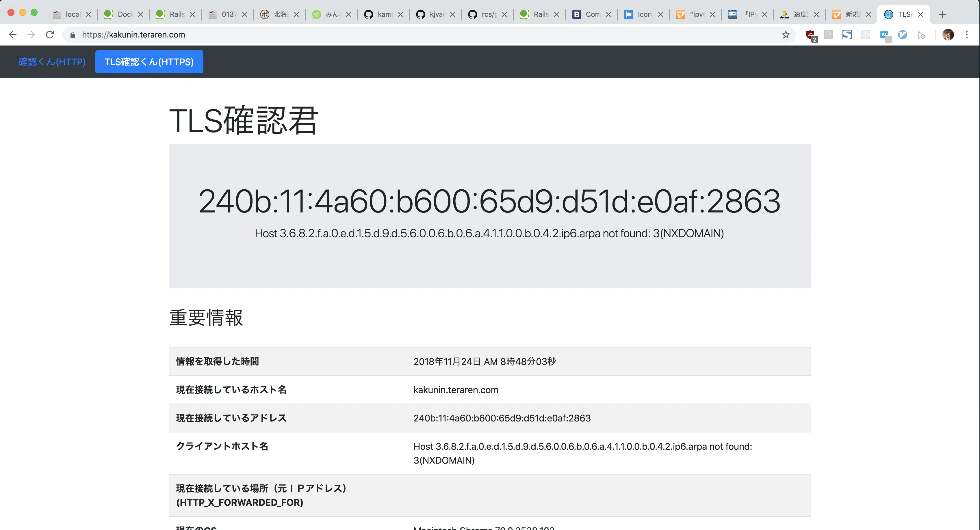
Task: Click the Vimium extension icon
Action: 902,35
